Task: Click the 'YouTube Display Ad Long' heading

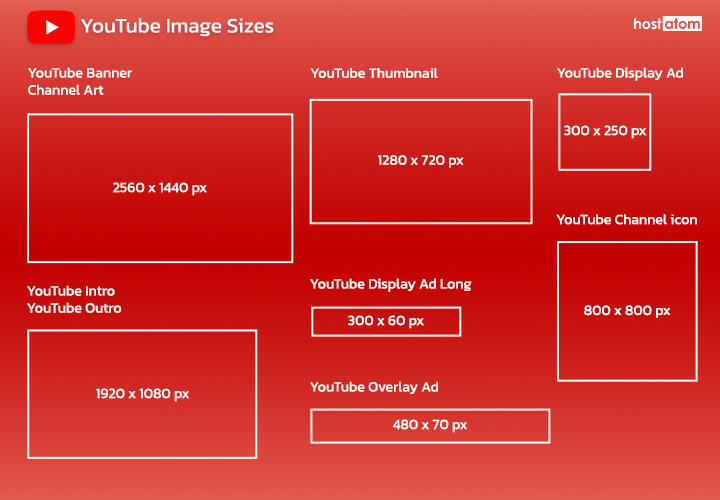Action: (390, 284)
